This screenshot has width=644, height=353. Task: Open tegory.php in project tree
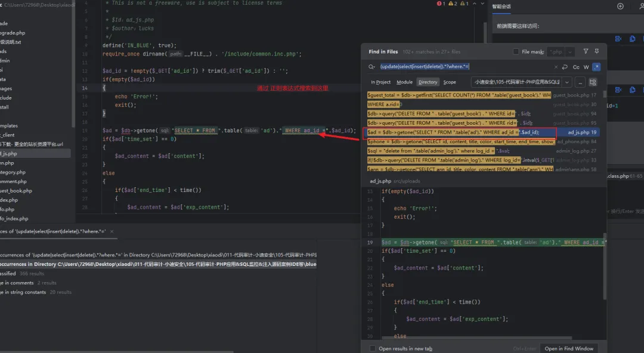(x=13, y=172)
